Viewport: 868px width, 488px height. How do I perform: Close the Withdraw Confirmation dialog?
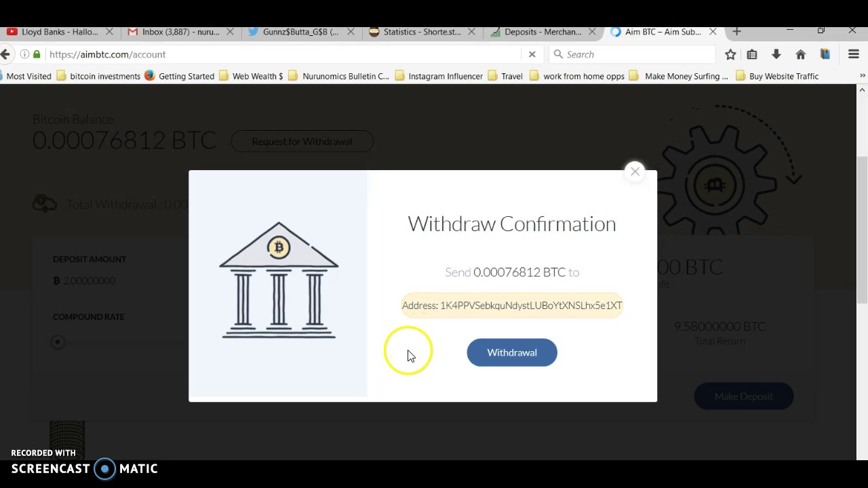(635, 171)
